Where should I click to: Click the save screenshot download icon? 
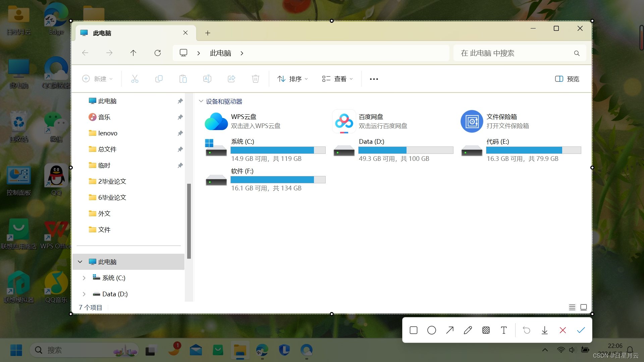click(x=545, y=330)
